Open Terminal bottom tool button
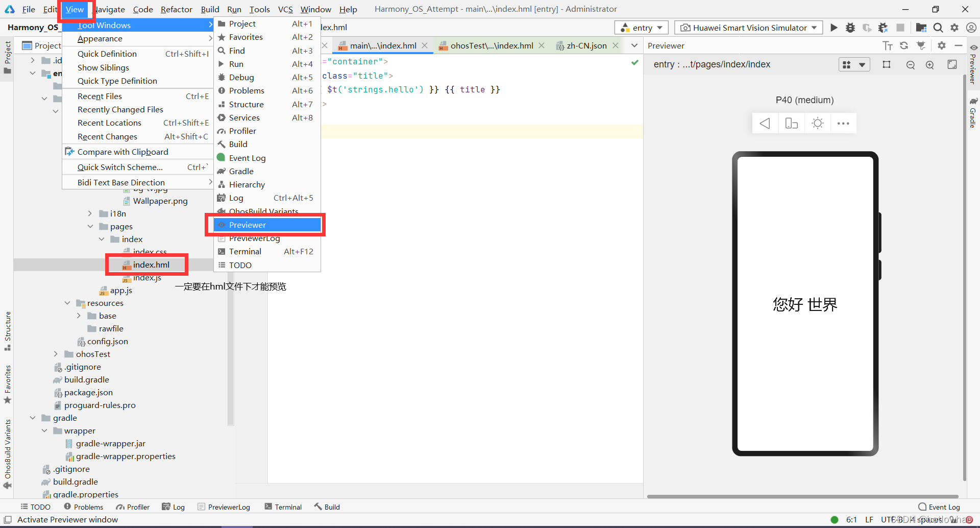This screenshot has height=528, width=980. (x=283, y=507)
